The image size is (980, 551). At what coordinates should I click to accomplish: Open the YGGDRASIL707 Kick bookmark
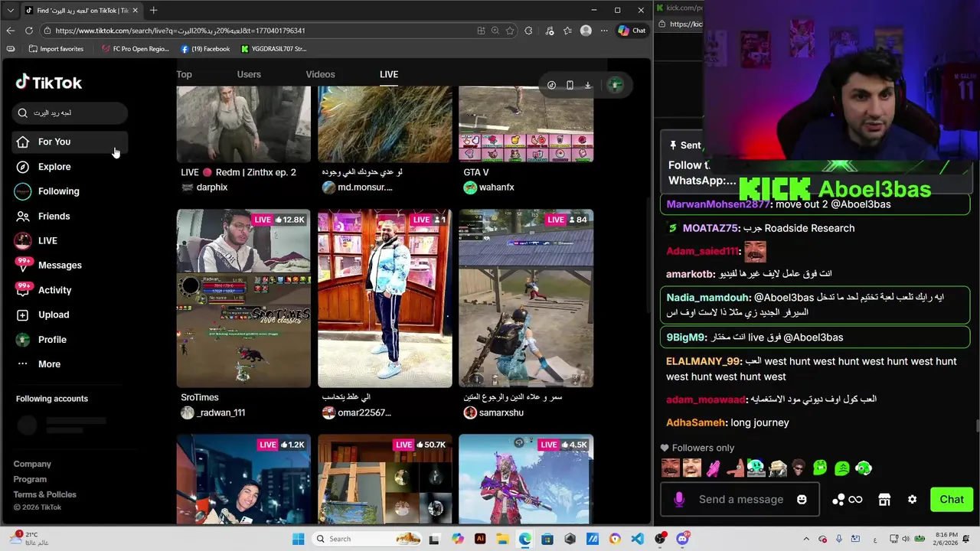[x=273, y=49]
